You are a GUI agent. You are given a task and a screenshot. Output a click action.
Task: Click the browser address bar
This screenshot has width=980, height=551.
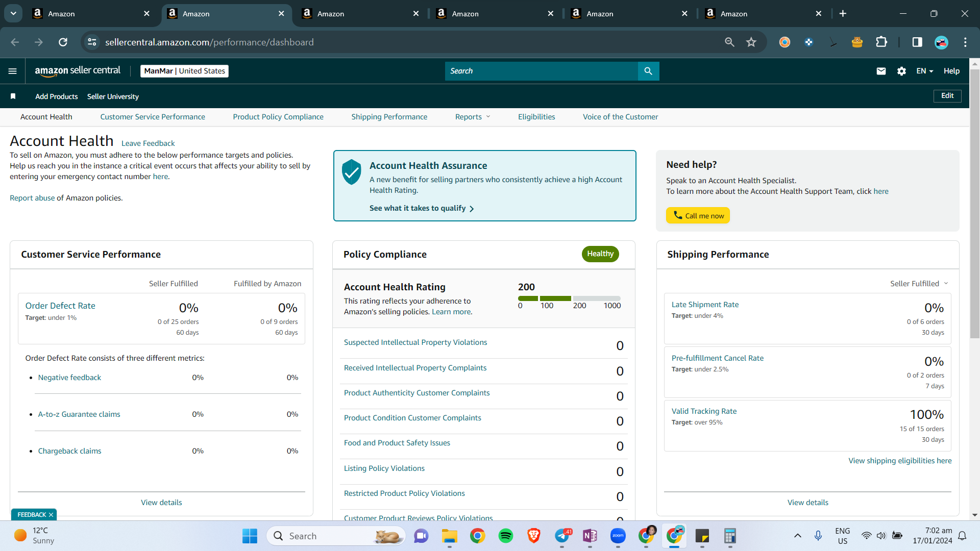[x=408, y=42]
